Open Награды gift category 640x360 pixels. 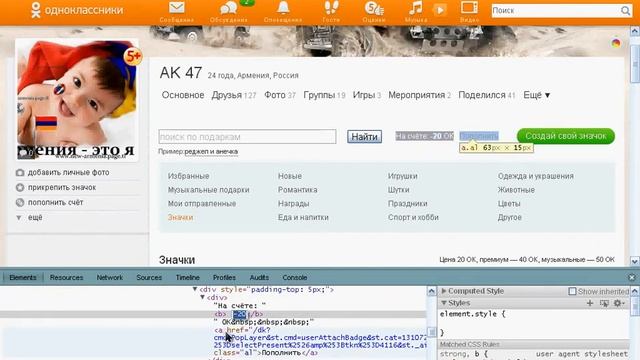[x=293, y=203]
